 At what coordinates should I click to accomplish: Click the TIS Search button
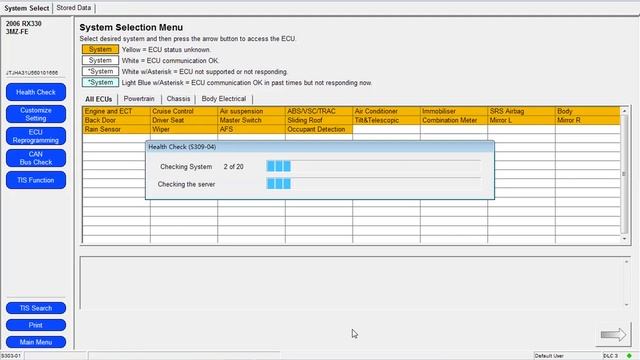(36, 308)
